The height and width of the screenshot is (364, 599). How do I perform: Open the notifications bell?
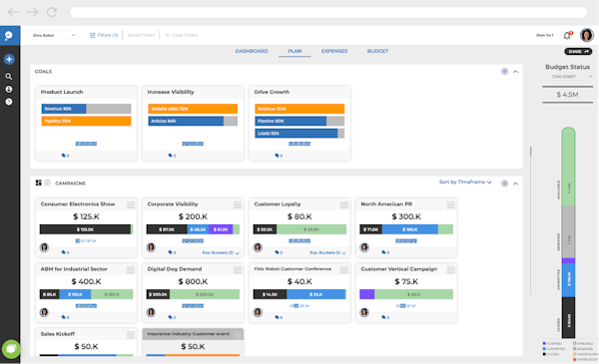567,36
